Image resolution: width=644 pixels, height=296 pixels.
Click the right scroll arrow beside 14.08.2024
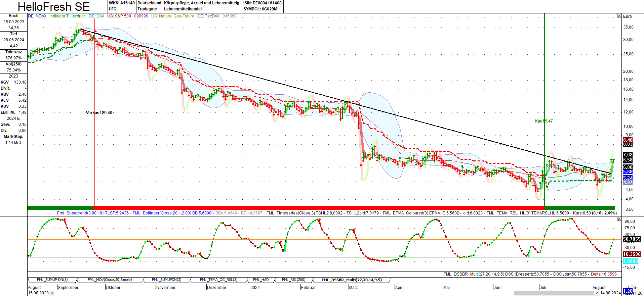point(597,293)
